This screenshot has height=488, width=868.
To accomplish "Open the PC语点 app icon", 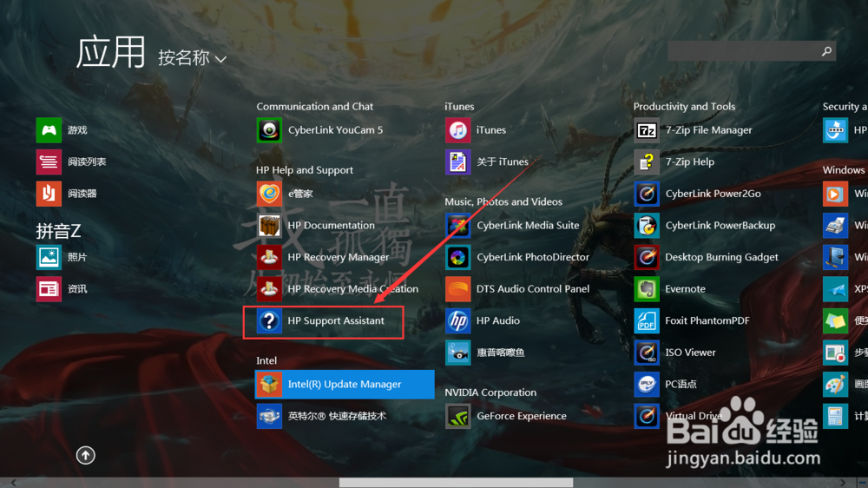I will tap(647, 385).
